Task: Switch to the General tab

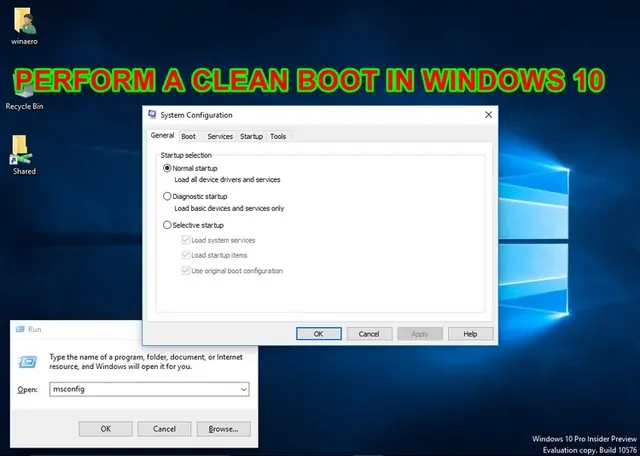Action: coord(162,135)
